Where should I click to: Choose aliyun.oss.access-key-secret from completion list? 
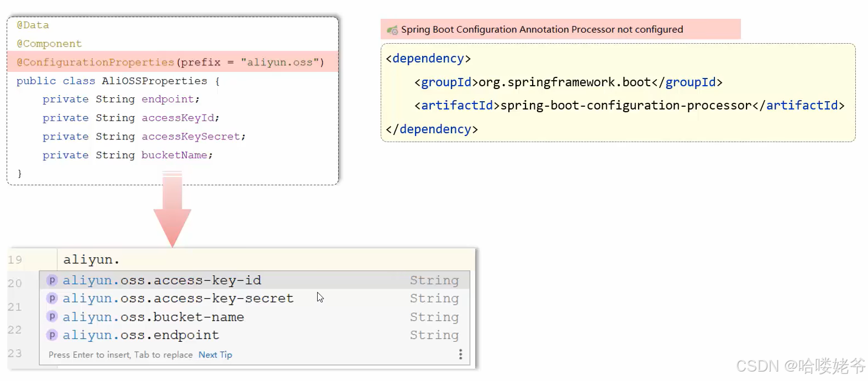[x=255, y=299]
